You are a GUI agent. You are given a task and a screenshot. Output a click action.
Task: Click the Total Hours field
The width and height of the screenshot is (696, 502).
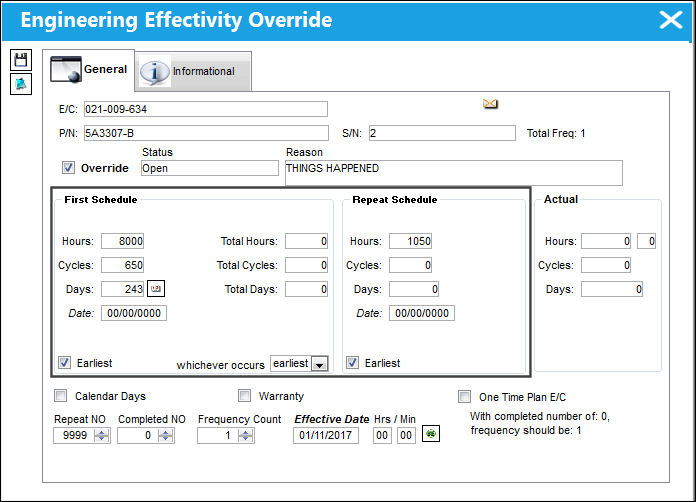(x=306, y=241)
